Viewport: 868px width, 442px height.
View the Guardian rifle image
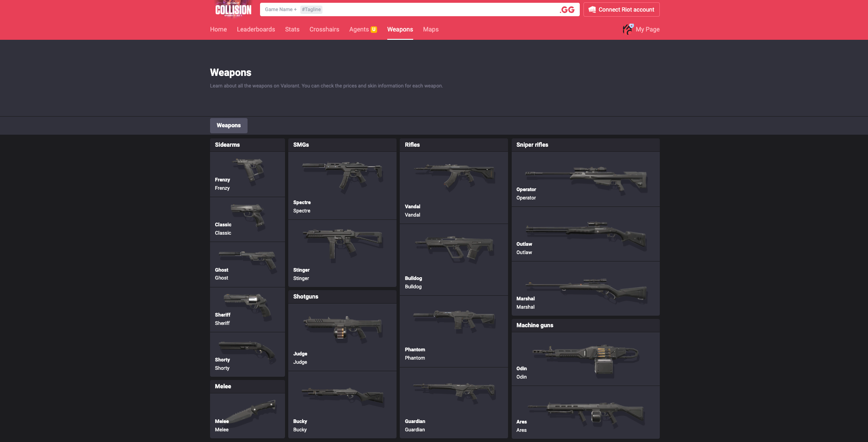pos(454,392)
